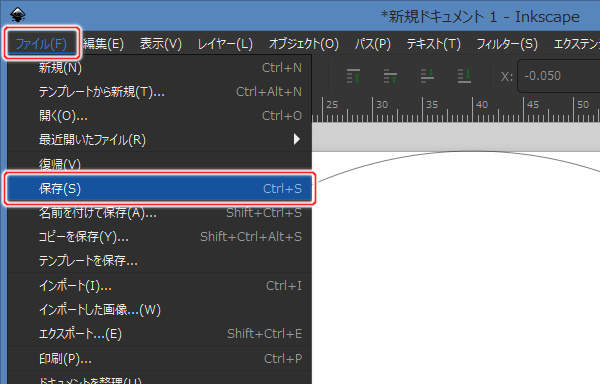600x384 pixels.
Task: Open the 表示(V) menu
Action: pos(161,43)
